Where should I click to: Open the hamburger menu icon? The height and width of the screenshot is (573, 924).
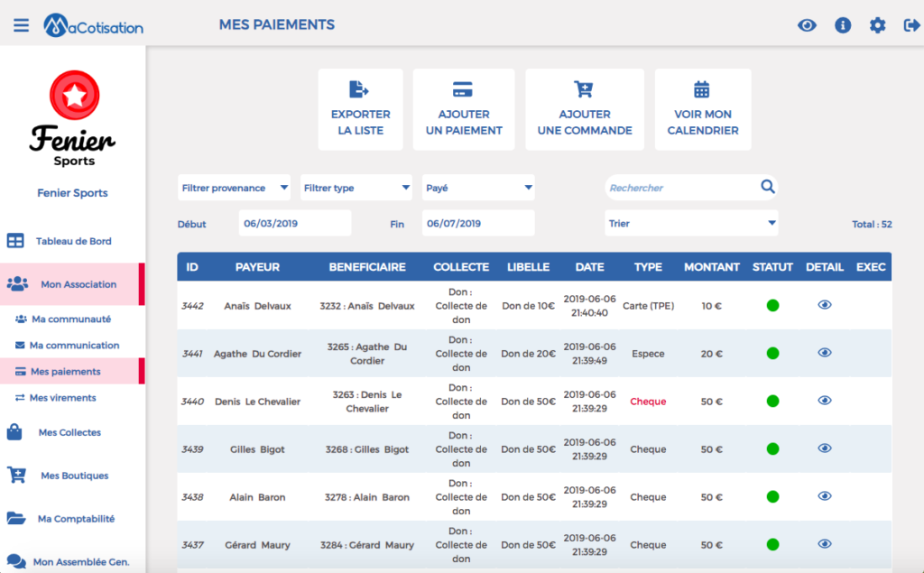coord(22,25)
